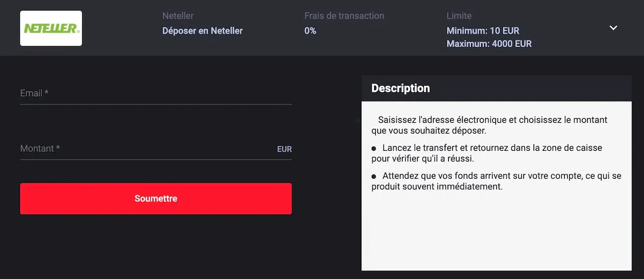Screen dimensions: 644x279
Task: Click the 'Limite' heading
Action: 459,16
